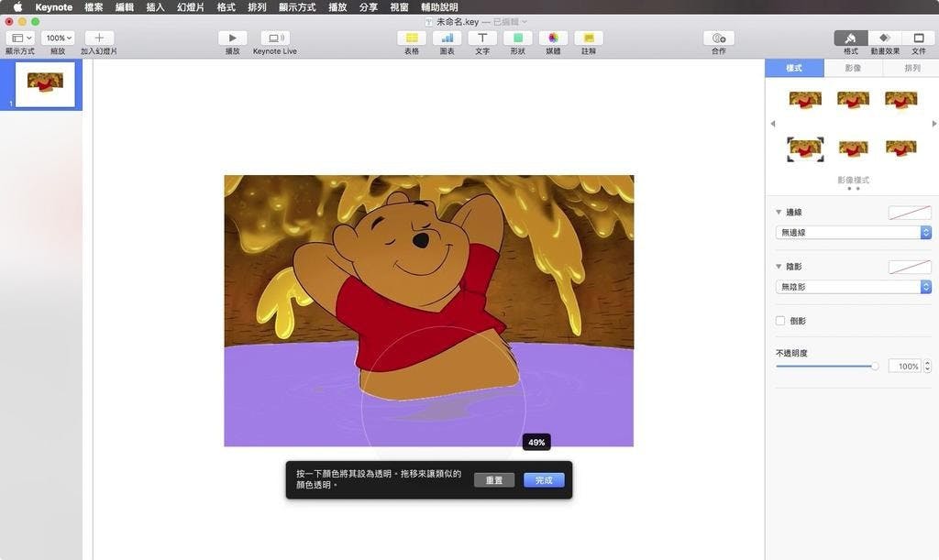The height and width of the screenshot is (560, 939).
Task: Select slide 1 thumbnail in the navigator
Action: pyautogui.click(x=45, y=84)
